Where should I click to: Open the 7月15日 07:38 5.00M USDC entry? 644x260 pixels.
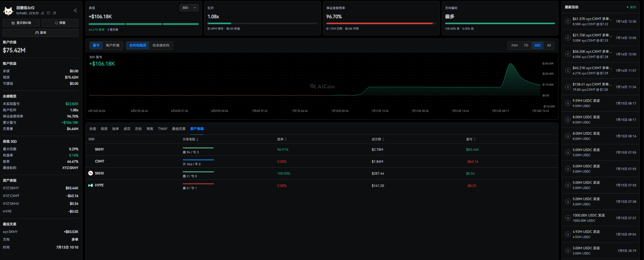pyautogui.click(x=600, y=201)
